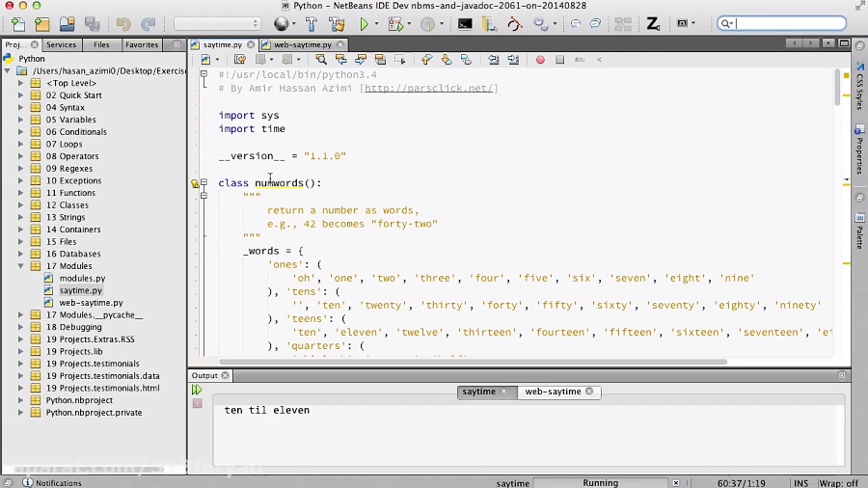This screenshot has height=488, width=868.
Task: Click toggle bookmark icon in editor toolbar
Action: 466,60
